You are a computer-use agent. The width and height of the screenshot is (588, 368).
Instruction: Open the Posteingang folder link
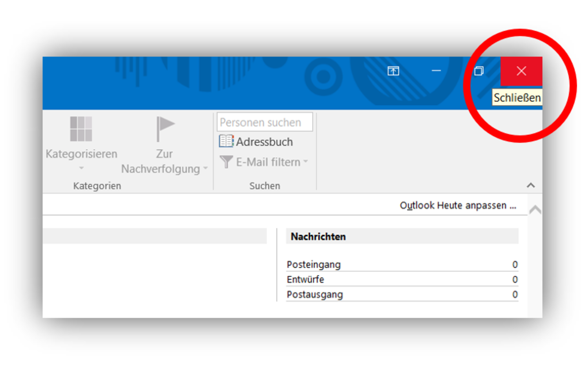314,264
